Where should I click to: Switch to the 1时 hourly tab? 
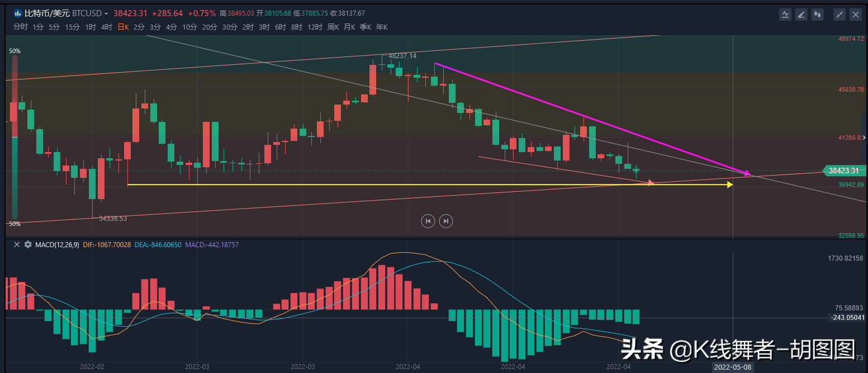click(x=89, y=26)
